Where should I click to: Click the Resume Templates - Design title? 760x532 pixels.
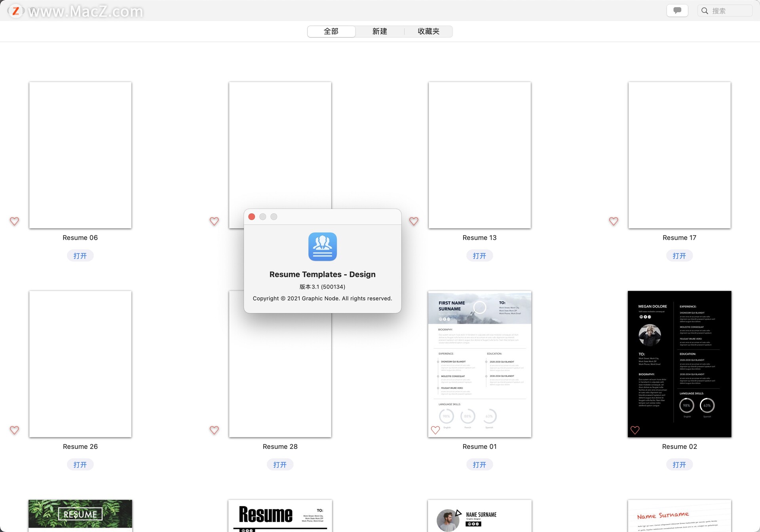click(x=322, y=274)
